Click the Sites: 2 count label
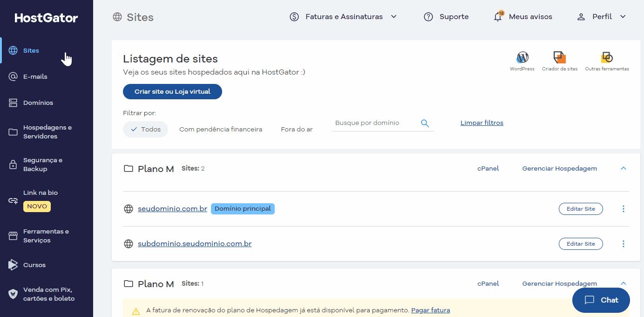This screenshot has height=317, width=644. click(193, 168)
